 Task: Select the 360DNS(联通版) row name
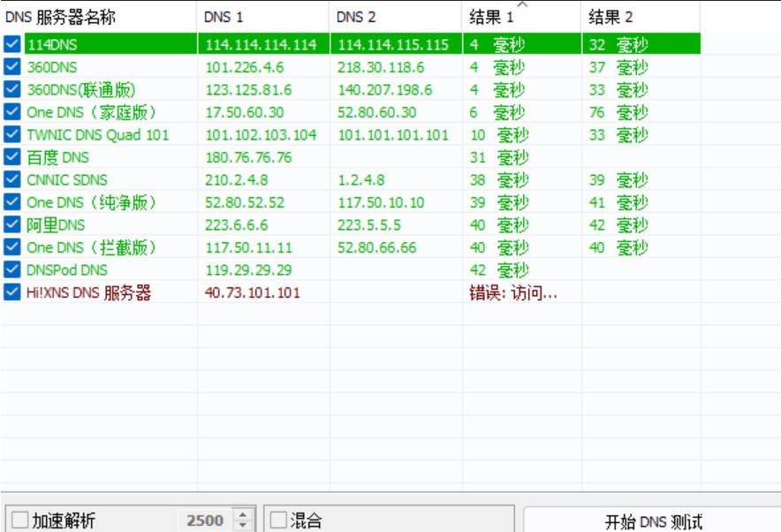(81, 89)
